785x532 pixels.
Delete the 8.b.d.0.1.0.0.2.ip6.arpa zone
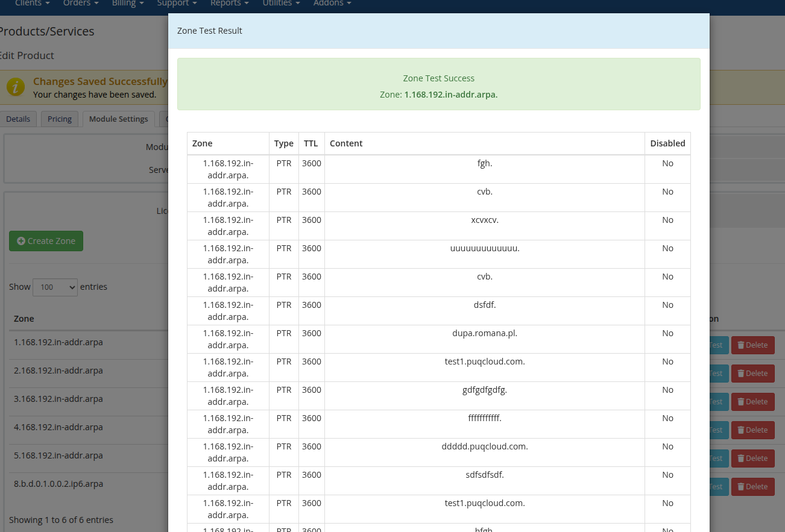[752, 487]
